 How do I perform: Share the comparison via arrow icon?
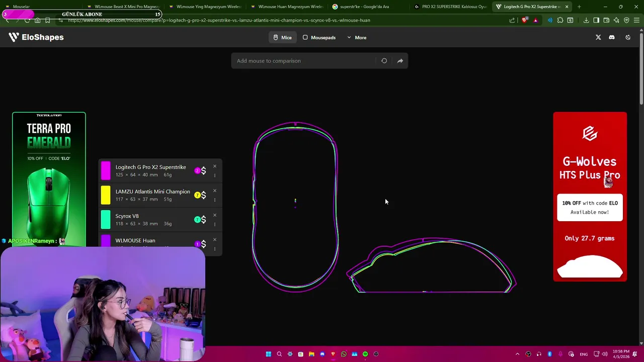400,61
